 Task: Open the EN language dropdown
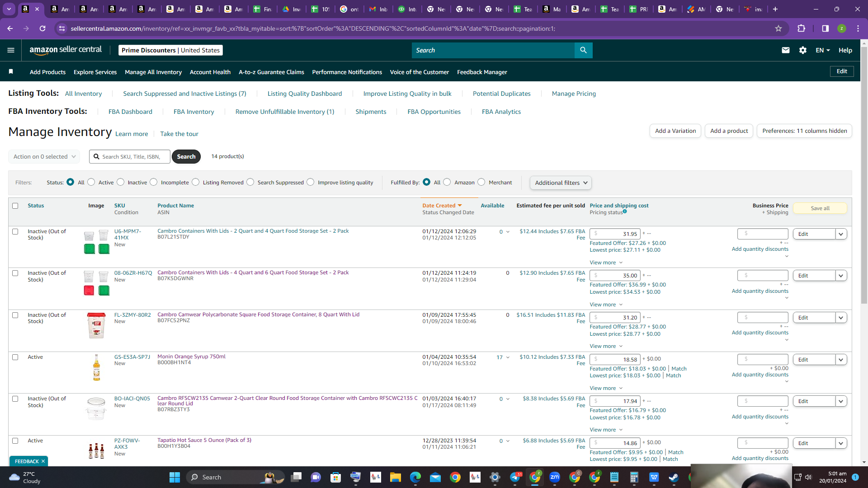[823, 50]
